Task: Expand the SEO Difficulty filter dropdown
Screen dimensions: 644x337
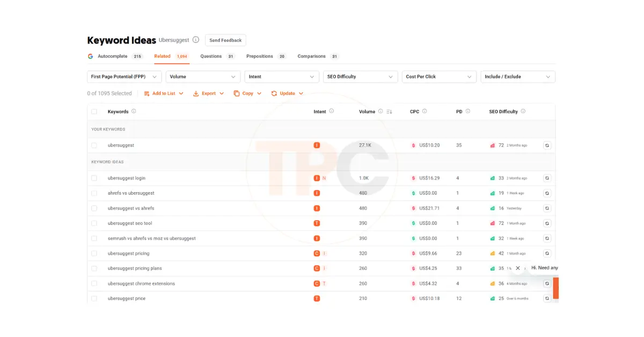Action: pyautogui.click(x=360, y=77)
